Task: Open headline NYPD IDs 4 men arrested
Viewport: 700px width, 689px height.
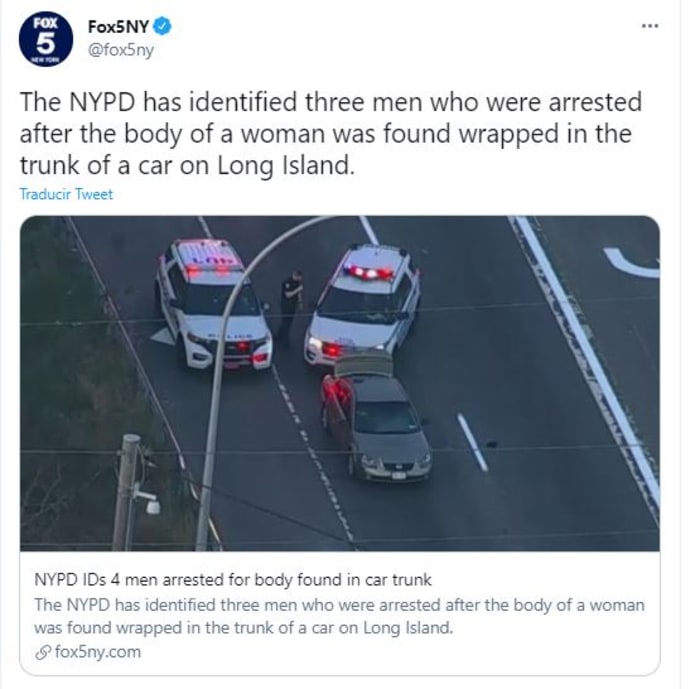Action: coord(233,580)
